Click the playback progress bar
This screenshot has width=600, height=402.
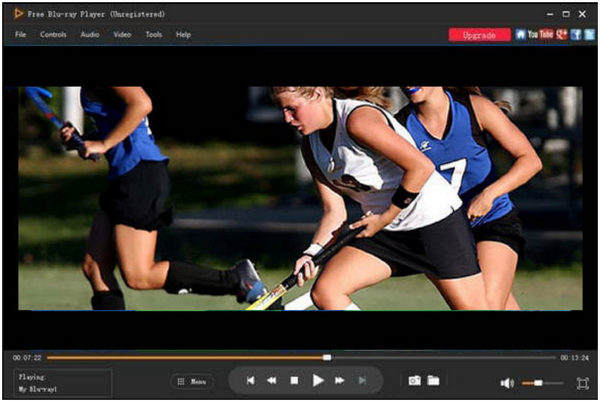(300, 357)
